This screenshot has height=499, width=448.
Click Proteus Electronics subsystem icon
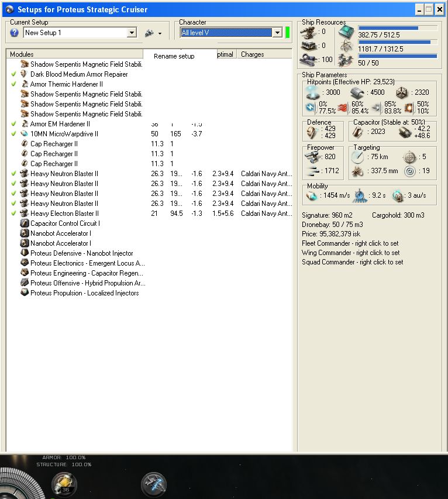point(24,263)
